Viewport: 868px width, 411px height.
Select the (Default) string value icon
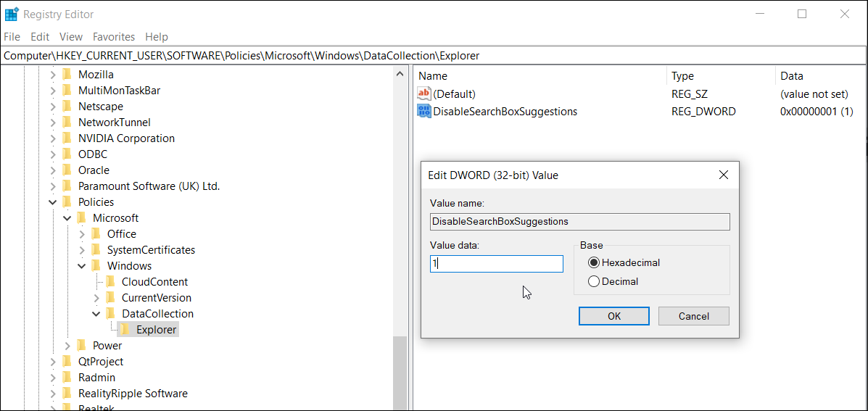(x=424, y=94)
